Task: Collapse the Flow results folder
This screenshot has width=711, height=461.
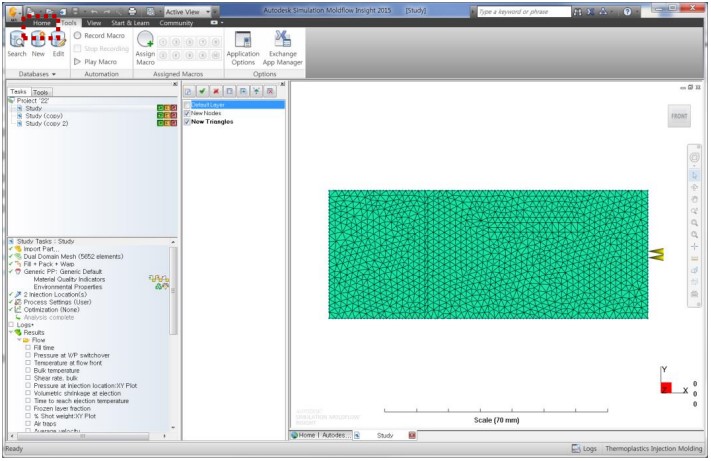Action: click(19, 340)
